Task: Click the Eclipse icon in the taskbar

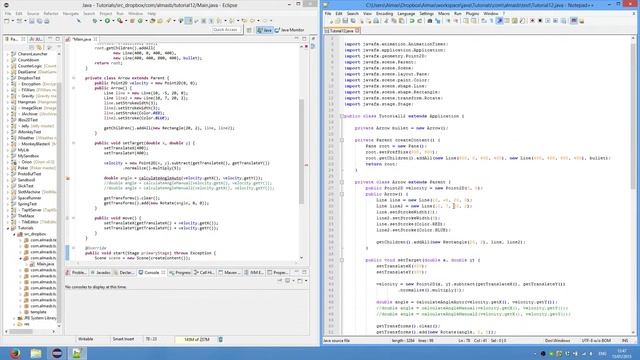Action: (x=57, y=353)
